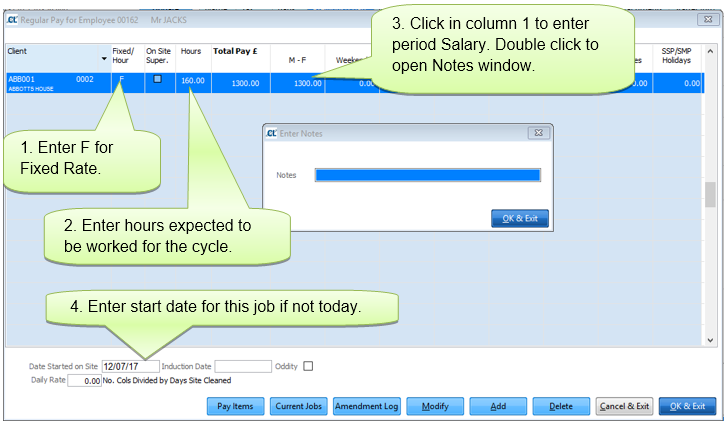Select the ABB001 client cell
The height and width of the screenshot is (424, 728).
click(x=58, y=83)
